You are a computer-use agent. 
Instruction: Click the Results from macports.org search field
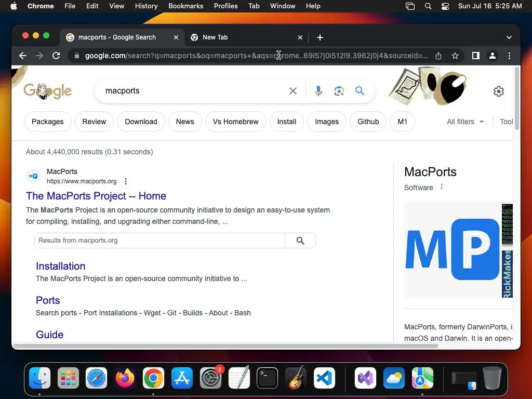tap(159, 241)
